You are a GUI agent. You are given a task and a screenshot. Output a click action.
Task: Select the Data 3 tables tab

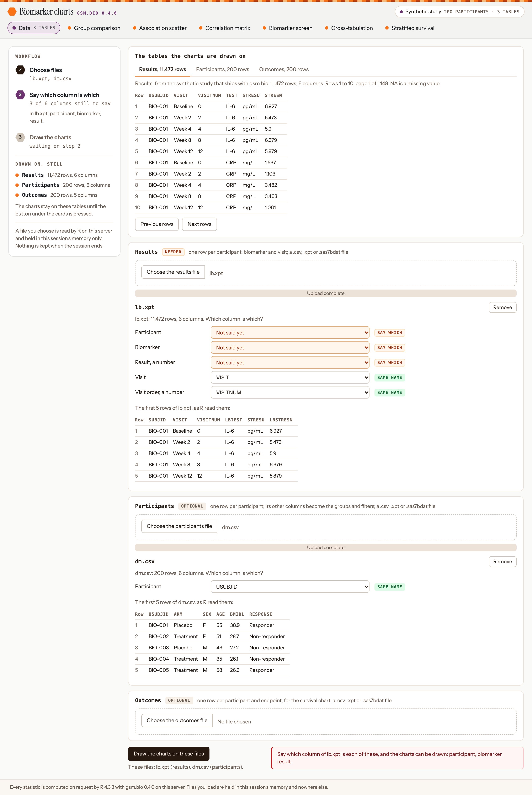34,28
